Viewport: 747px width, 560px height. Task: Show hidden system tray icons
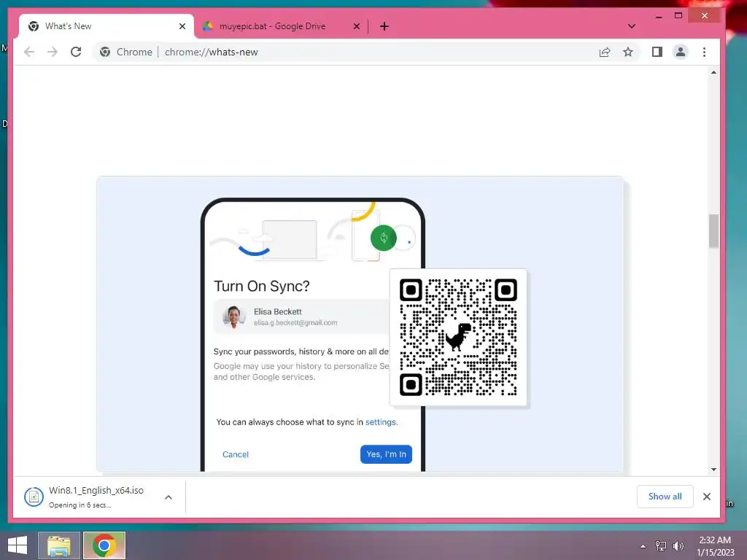[643, 546]
